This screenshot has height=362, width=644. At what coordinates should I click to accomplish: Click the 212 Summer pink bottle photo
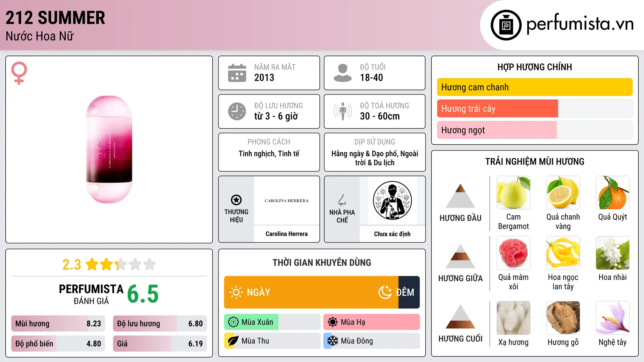[109, 150]
